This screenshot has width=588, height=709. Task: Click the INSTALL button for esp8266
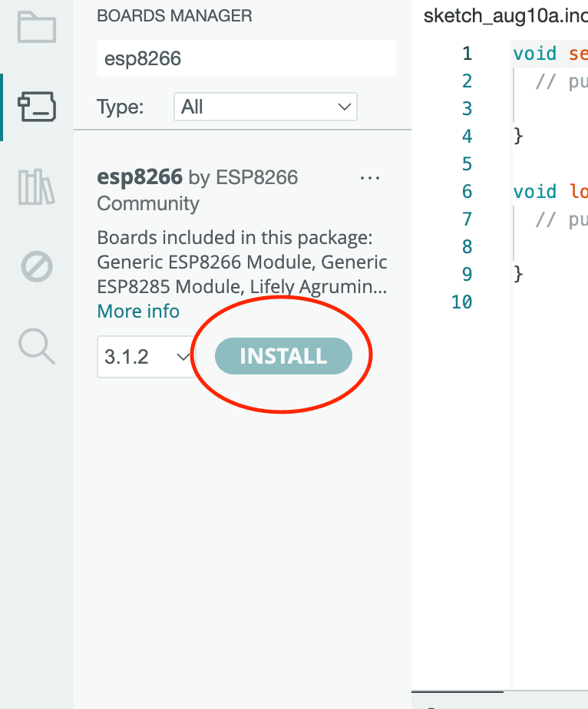click(x=283, y=356)
